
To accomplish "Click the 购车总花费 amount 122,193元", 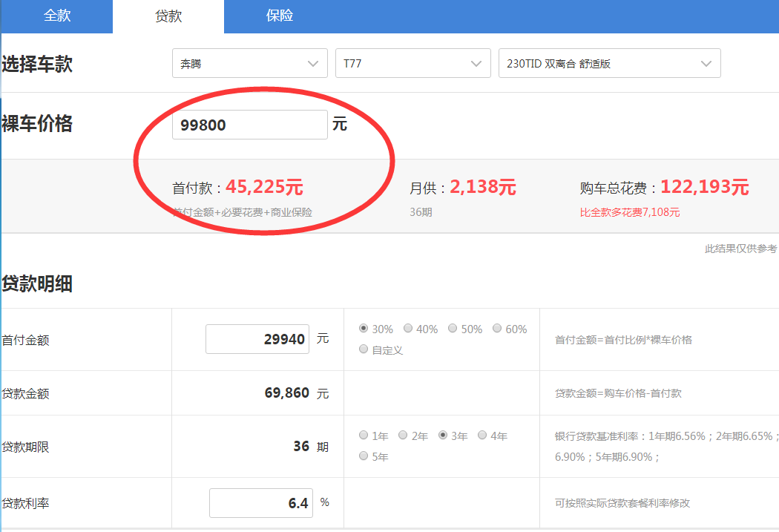I will (x=705, y=187).
